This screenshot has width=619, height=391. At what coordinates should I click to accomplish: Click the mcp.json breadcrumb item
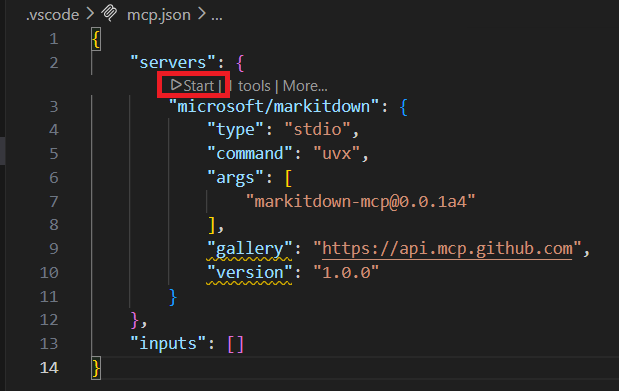pos(159,15)
